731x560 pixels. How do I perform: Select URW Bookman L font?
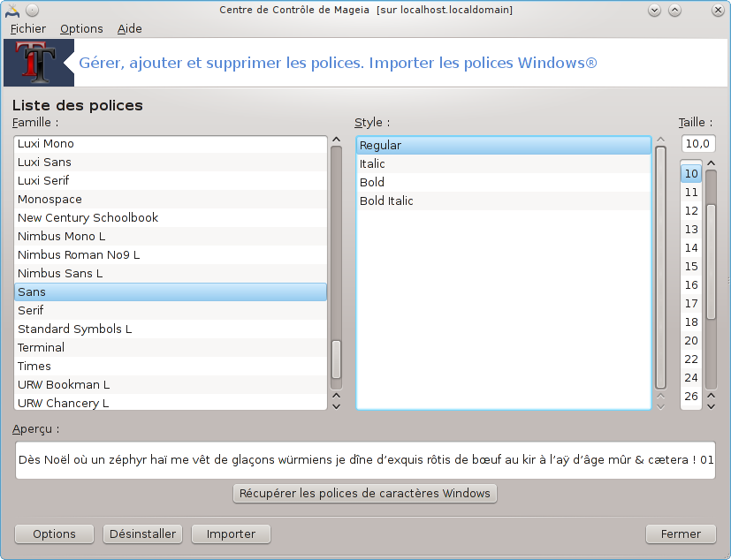171,385
